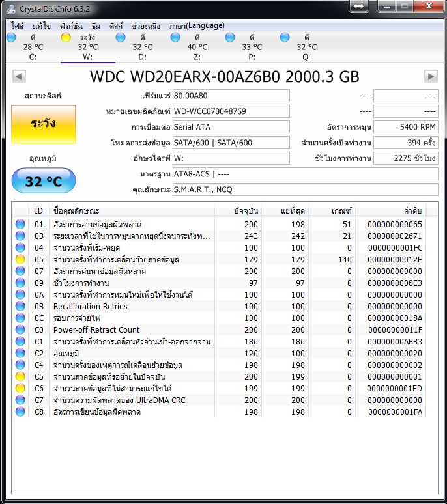447x504 pixels.
Task: Click the ID column header
Action: click(38, 211)
